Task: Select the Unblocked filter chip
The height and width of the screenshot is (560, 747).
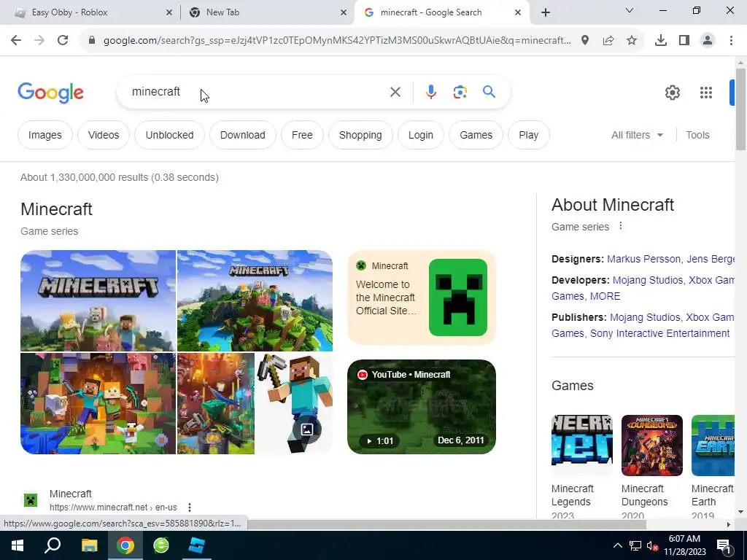Action: click(169, 135)
